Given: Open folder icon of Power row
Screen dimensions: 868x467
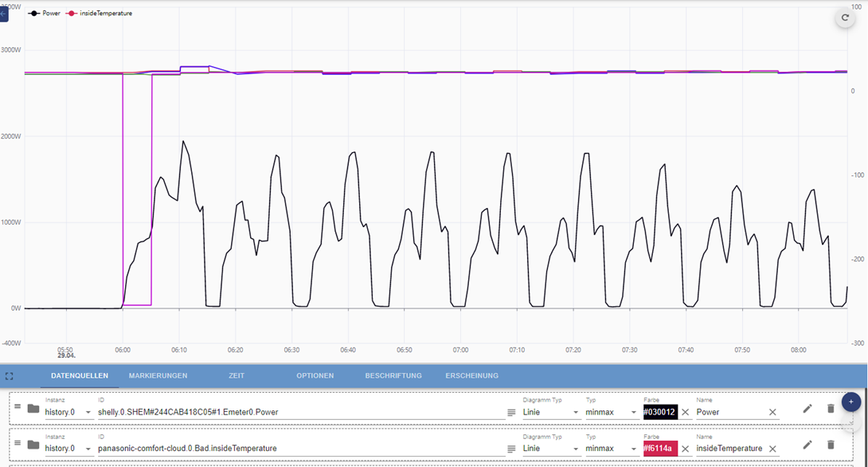Looking at the screenshot, I should (33, 409).
